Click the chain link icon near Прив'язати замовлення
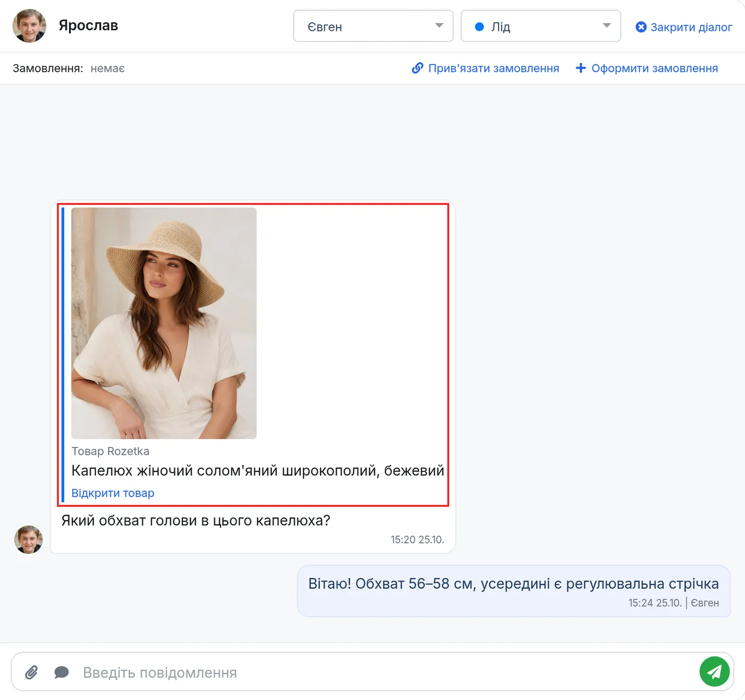Viewport: 745px width, 700px height. (x=418, y=68)
